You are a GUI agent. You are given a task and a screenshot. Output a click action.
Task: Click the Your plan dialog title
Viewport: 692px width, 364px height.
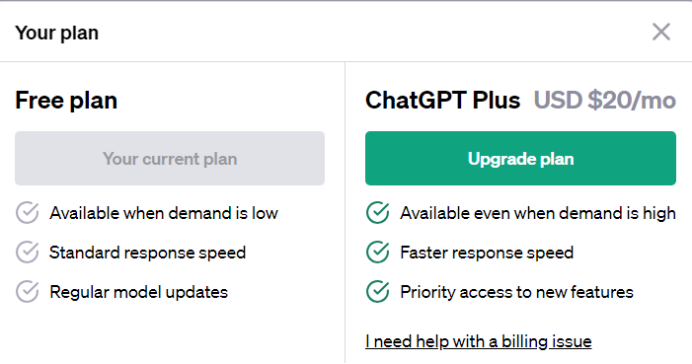[x=57, y=33]
